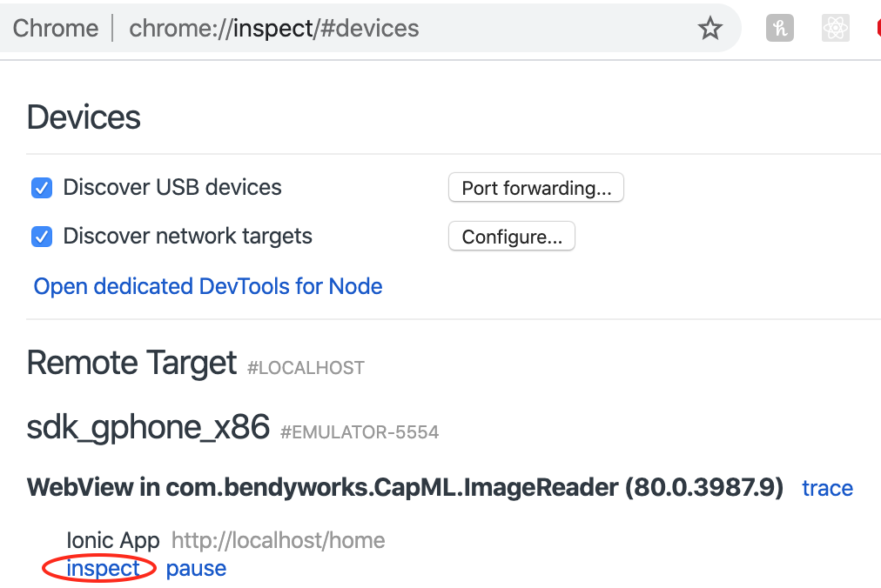Click the bookmark star in the address bar

pos(710,28)
